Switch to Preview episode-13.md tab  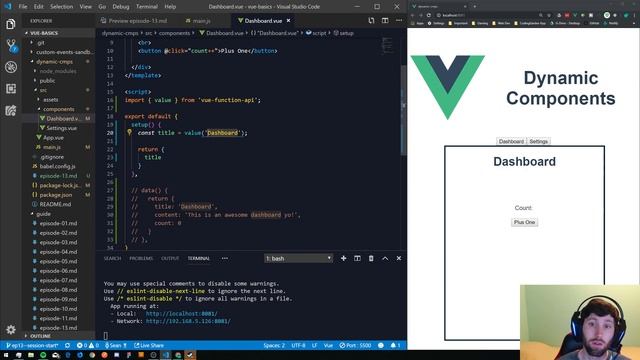(x=138, y=20)
